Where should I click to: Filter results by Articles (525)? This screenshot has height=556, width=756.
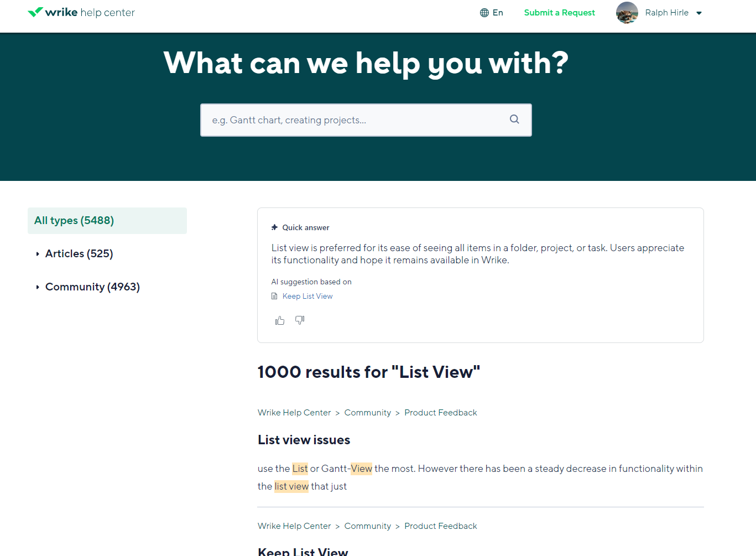(x=79, y=254)
